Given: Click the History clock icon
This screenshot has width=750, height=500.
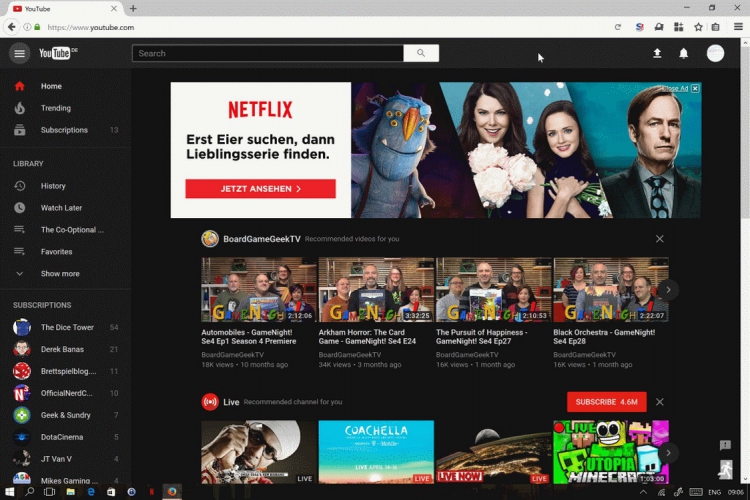Looking at the screenshot, I should pos(20,186).
